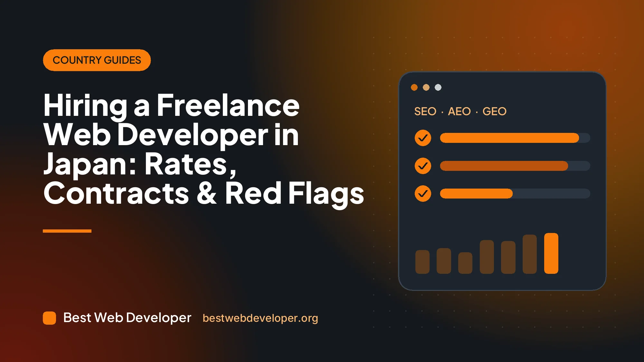Viewport: 644px width, 362px height.
Task: Click the longest bright orange progress bar
Action: 509,138
